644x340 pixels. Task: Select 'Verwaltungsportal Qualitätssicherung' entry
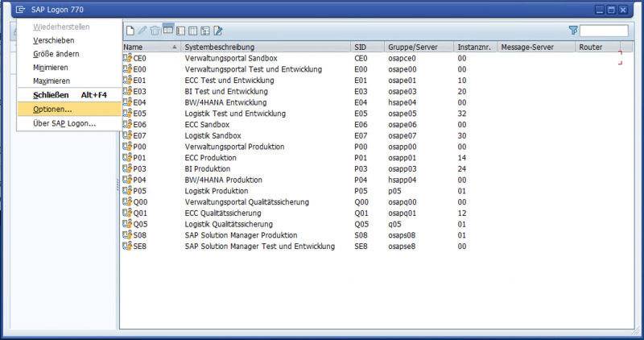tap(247, 202)
